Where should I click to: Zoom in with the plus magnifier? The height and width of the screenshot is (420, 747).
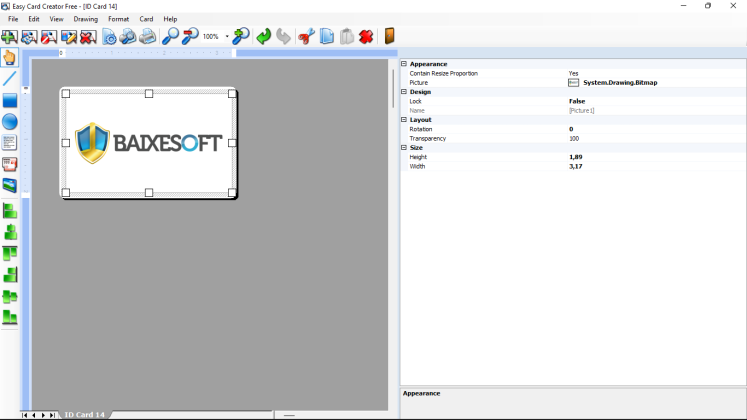(x=241, y=37)
